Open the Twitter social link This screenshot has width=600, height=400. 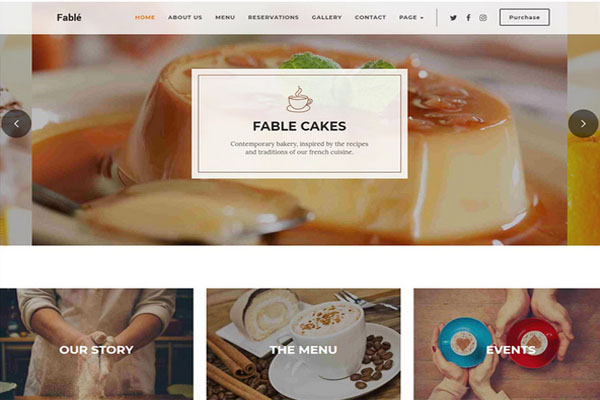pyautogui.click(x=453, y=18)
